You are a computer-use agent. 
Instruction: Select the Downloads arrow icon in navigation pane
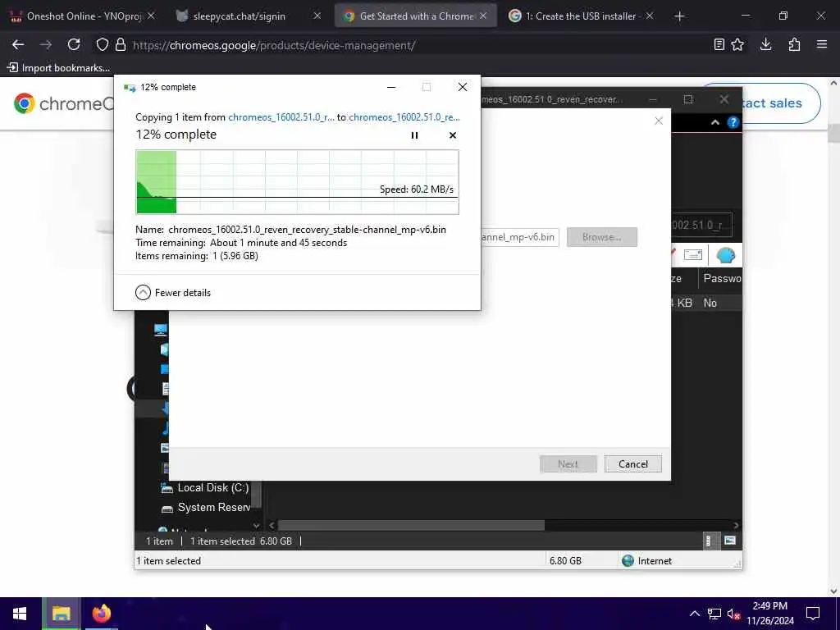click(x=165, y=409)
